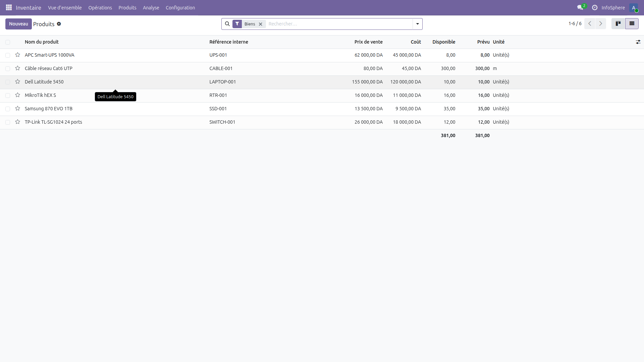Open the optional columns selector icon
This screenshot has height=362, width=644.
point(638,42)
